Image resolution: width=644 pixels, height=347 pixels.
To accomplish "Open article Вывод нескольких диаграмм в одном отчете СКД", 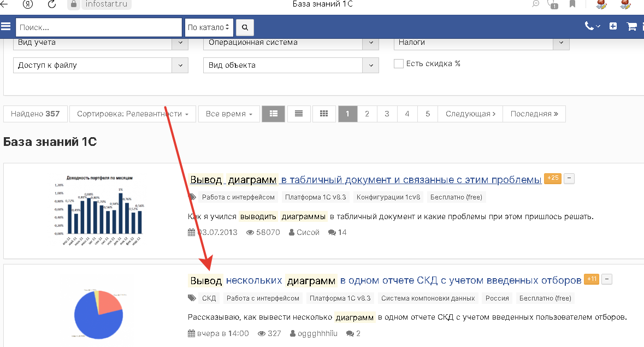I will click(385, 280).
